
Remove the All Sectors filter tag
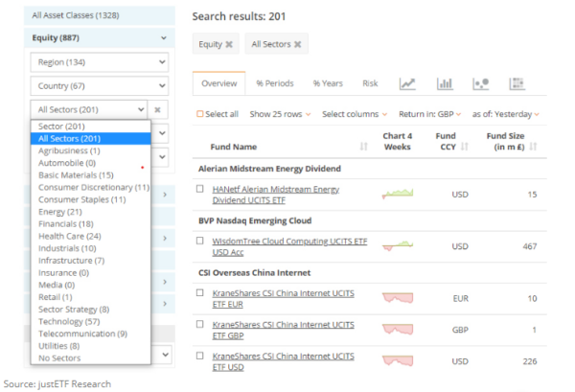click(x=298, y=44)
